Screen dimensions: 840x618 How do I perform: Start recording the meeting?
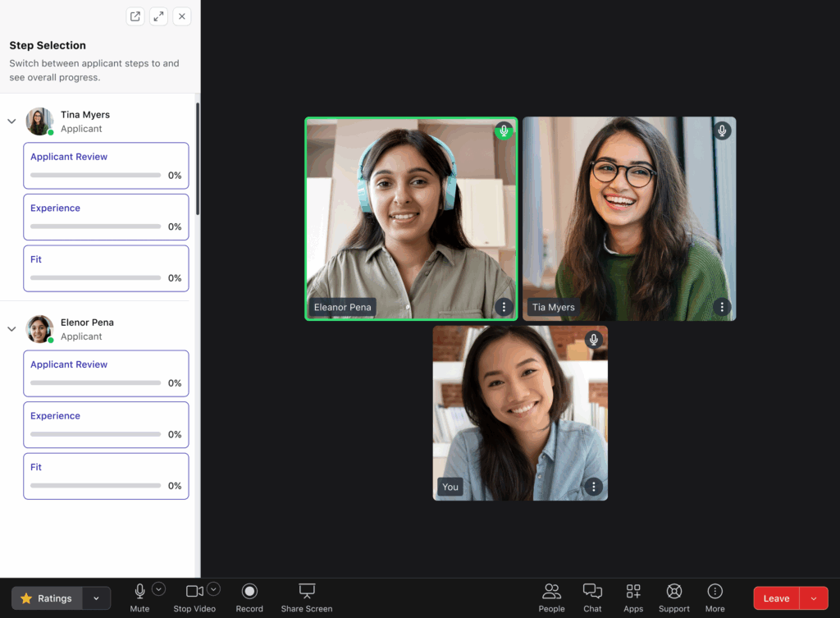[249, 597]
